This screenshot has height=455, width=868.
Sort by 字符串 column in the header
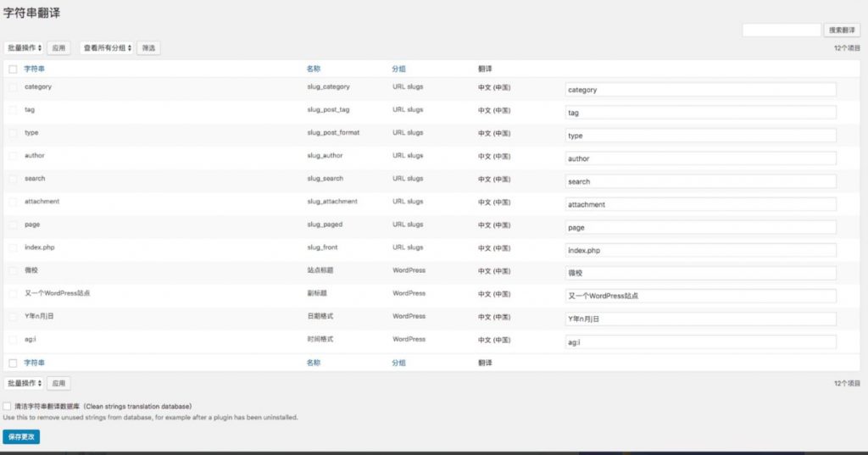click(34, 69)
